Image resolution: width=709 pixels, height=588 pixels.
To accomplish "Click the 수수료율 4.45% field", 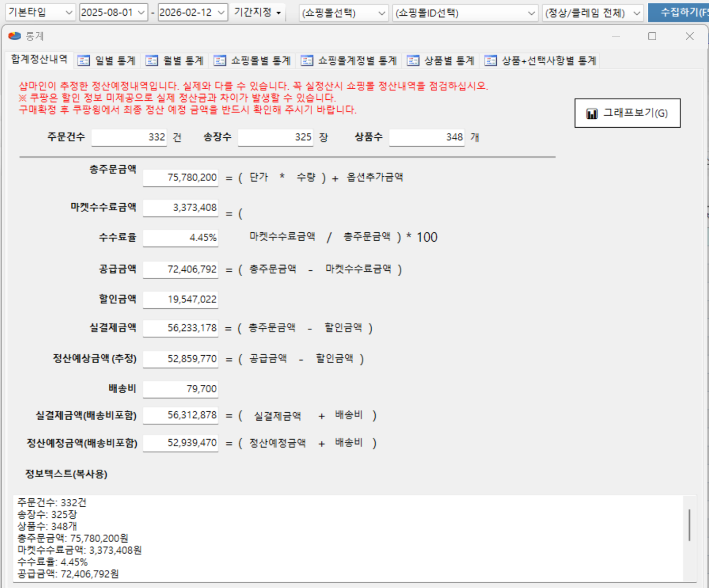I will pyautogui.click(x=181, y=238).
